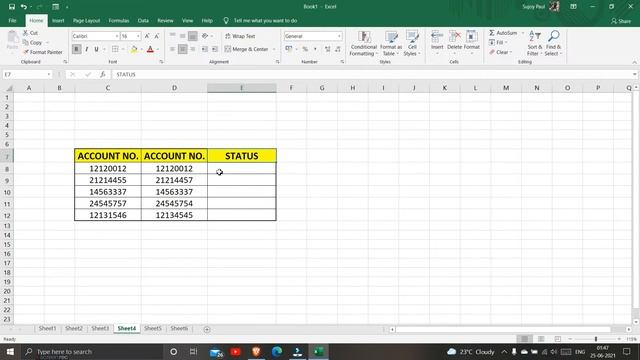Click the Windows Start button

[x=10, y=351]
